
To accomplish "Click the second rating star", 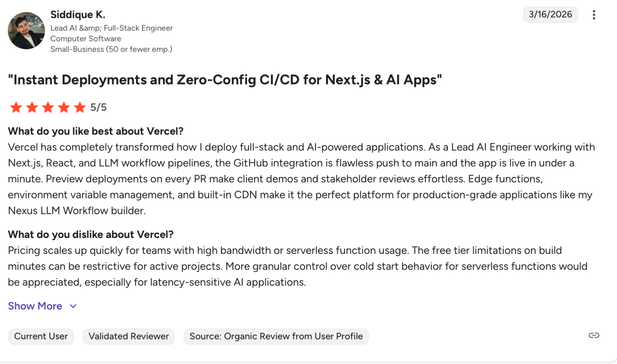I will [32, 107].
